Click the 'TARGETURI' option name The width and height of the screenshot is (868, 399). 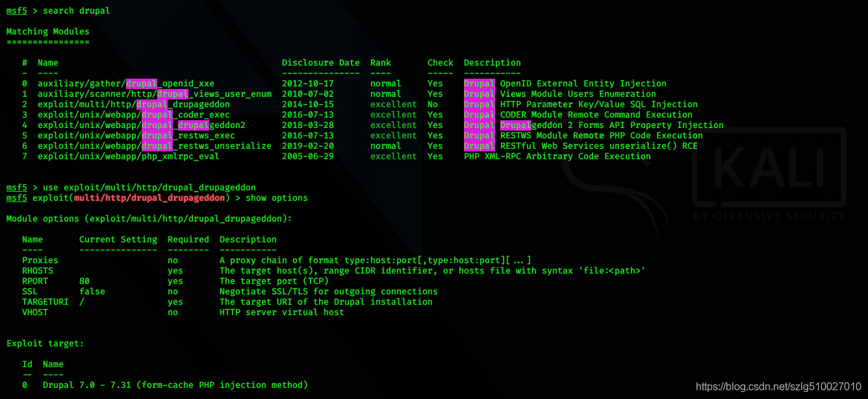click(45, 302)
